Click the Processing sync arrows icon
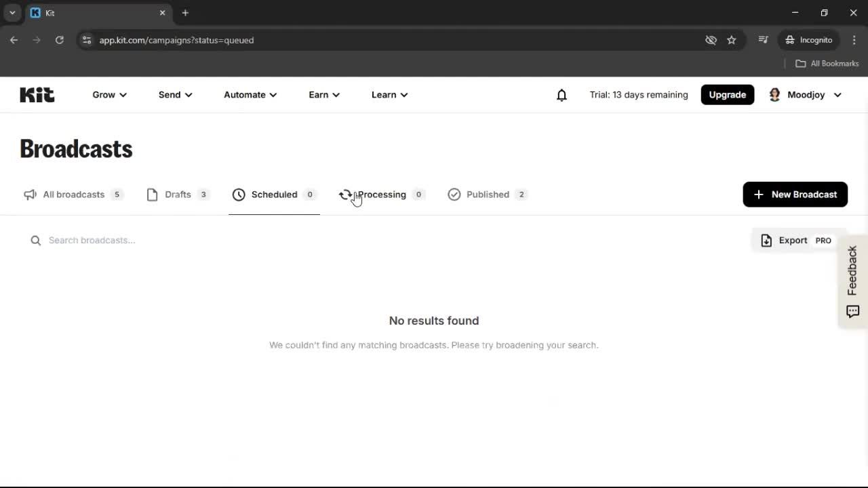This screenshot has height=488, width=868. click(x=346, y=195)
